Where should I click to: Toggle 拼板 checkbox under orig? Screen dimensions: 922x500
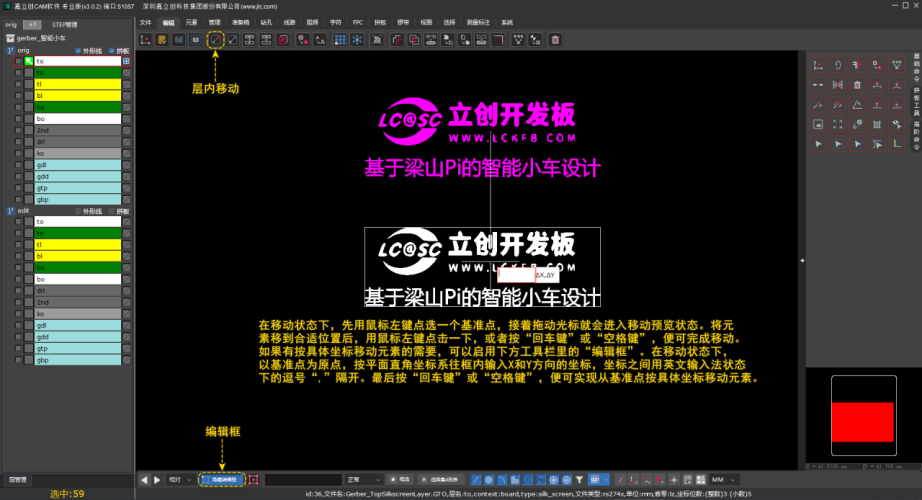point(112,51)
